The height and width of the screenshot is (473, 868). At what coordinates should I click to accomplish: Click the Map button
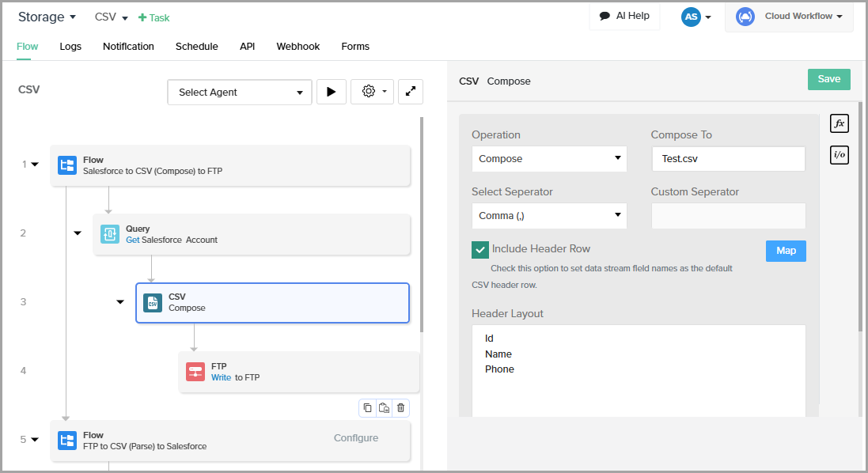pyautogui.click(x=786, y=251)
